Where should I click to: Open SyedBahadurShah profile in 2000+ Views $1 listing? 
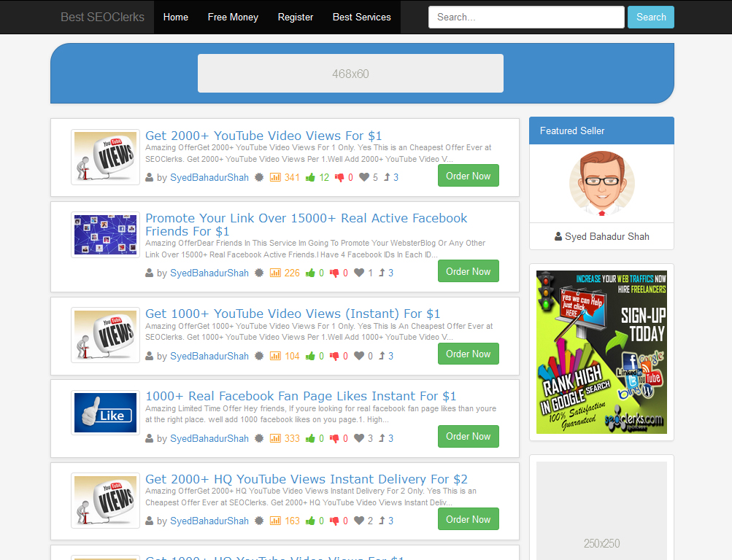209,178
